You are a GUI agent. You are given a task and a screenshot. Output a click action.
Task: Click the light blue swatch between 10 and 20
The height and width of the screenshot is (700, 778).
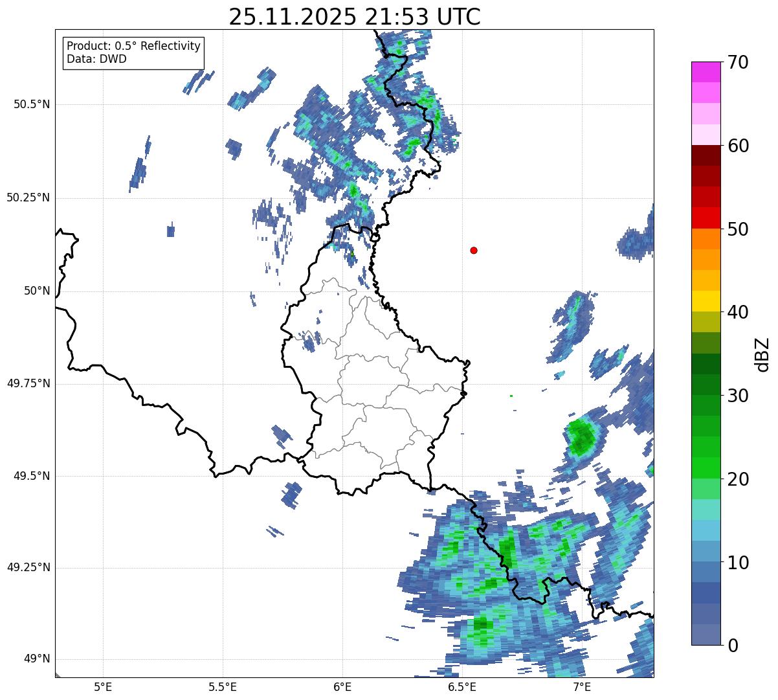[706, 530]
